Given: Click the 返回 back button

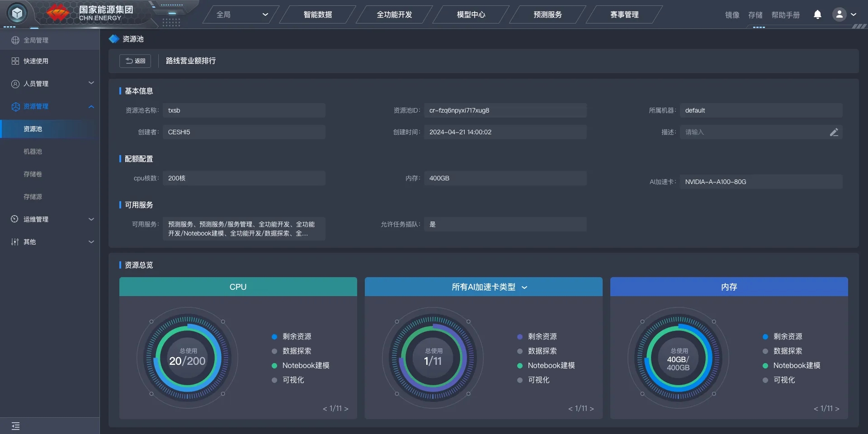Looking at the screenshot, I should pos(135,61).
